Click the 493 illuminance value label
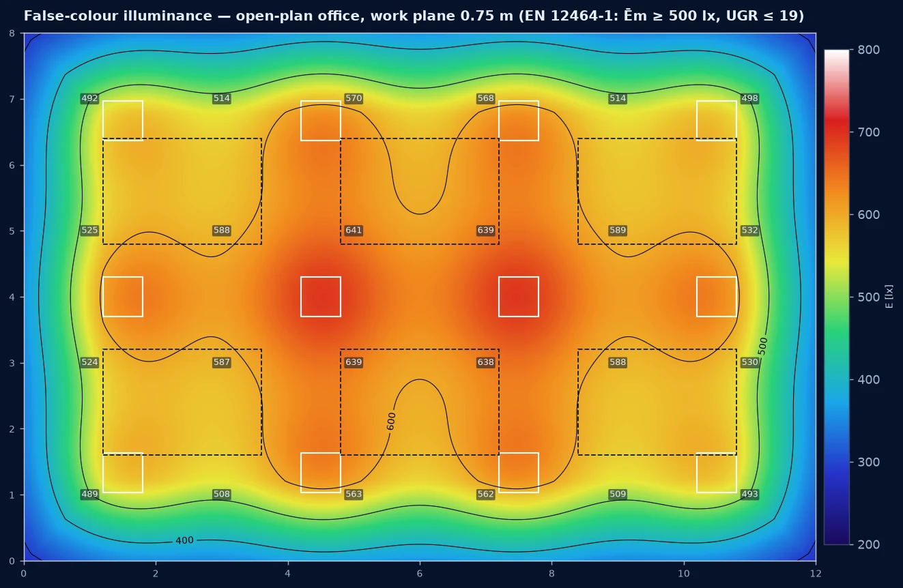Image resolution: width=903 pixels, height=588 pixels. click(749, 495)
